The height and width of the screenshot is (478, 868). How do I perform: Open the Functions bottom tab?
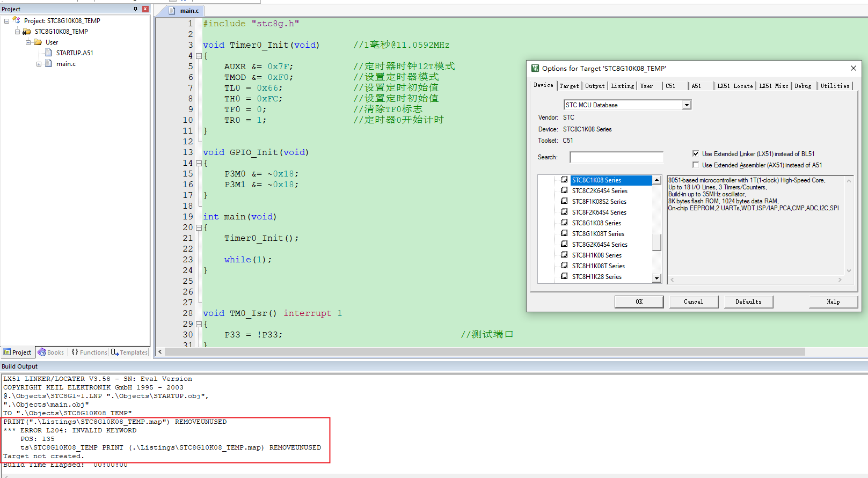90,352
